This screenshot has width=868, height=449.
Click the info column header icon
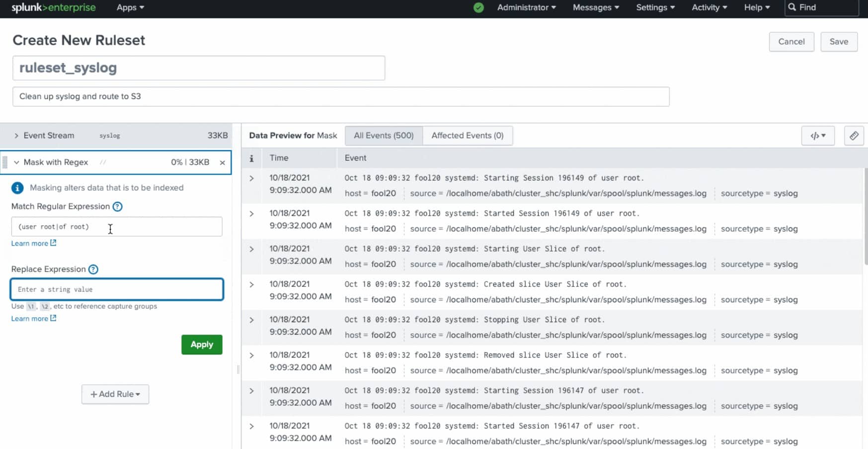pos(251,158)
